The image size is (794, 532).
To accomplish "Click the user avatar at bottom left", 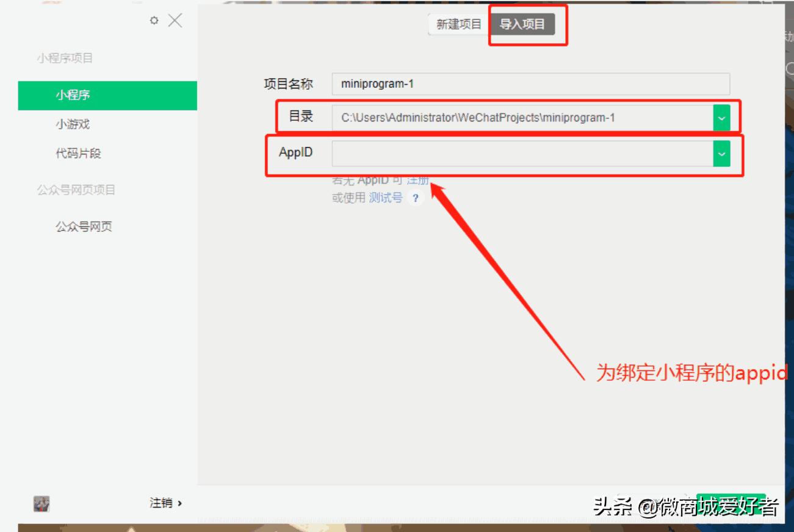I will click(41, 503).
